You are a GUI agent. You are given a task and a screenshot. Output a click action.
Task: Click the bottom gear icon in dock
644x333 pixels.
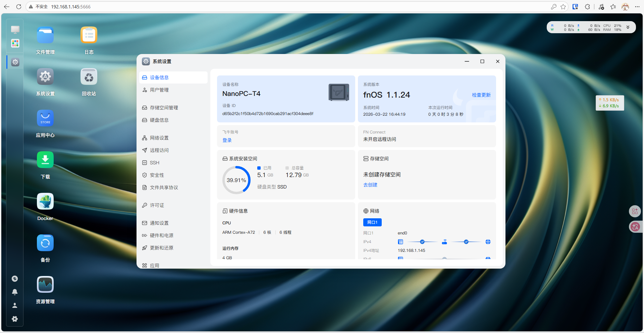[x=15, y=319]
